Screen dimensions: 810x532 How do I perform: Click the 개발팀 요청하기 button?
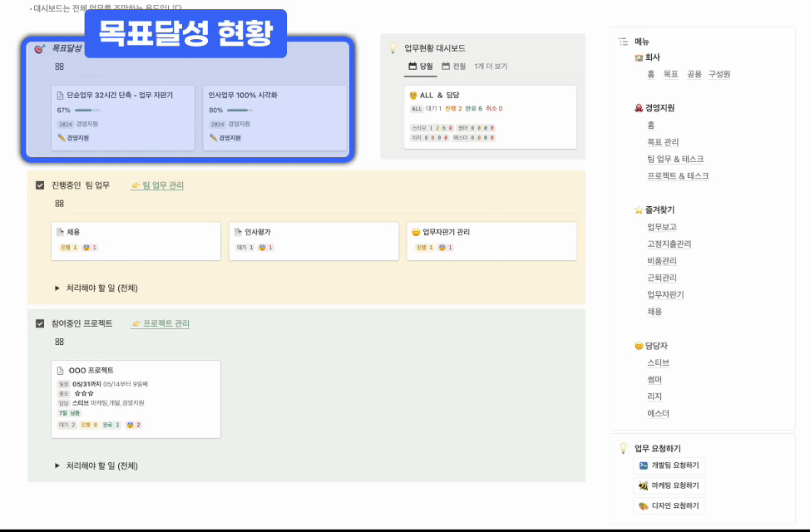click(x=669, y=465)
